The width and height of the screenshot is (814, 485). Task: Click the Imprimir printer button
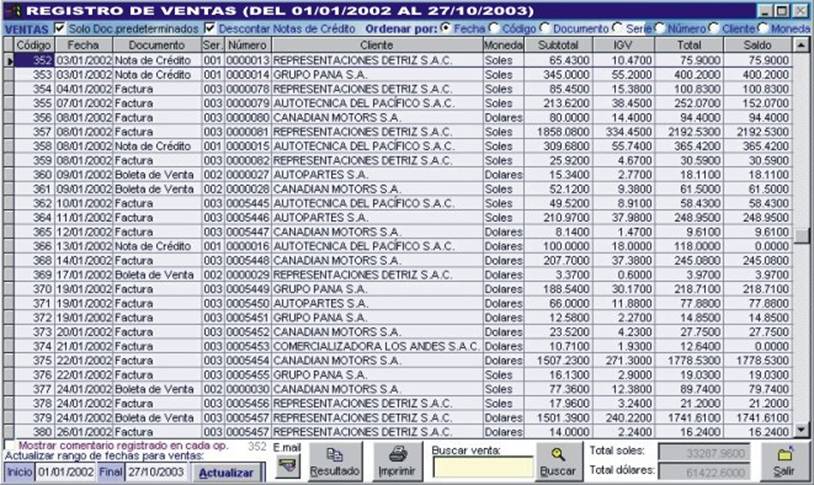pyautogui.click(x=397, y=462)
